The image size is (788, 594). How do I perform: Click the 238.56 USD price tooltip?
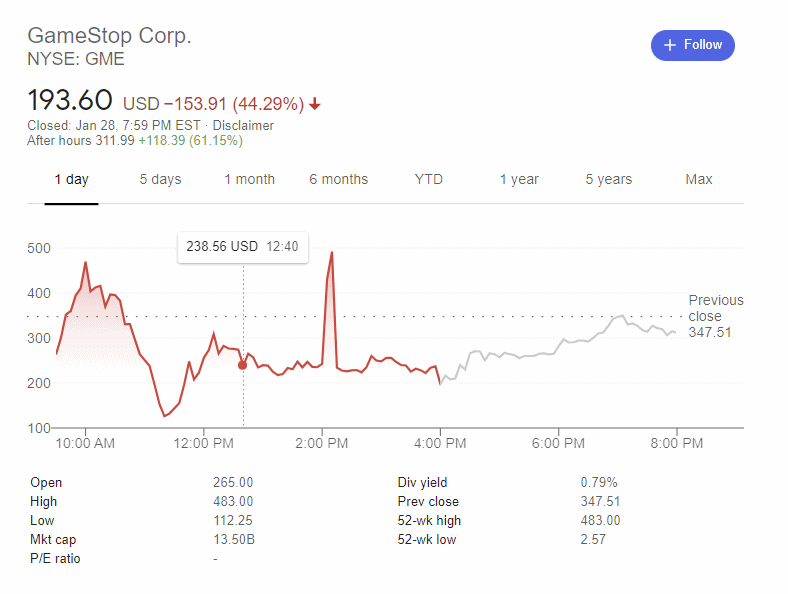(242, 246)
